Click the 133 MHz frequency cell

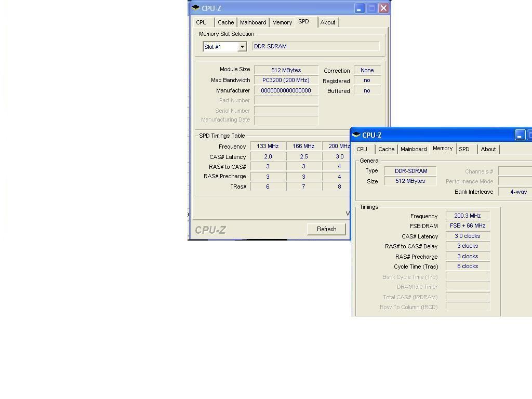268,146
